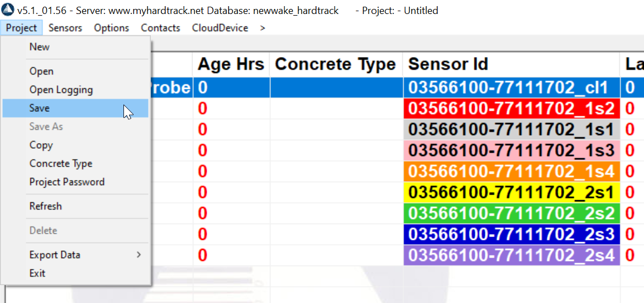
Task: Click the disabled Delete entry
Action: [75, 230]
